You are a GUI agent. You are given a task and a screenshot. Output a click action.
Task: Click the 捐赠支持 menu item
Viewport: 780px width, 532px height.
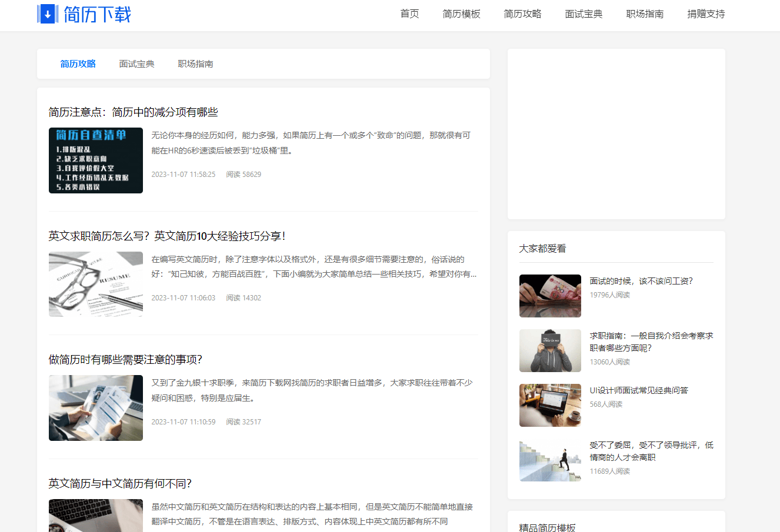[705, 14]
